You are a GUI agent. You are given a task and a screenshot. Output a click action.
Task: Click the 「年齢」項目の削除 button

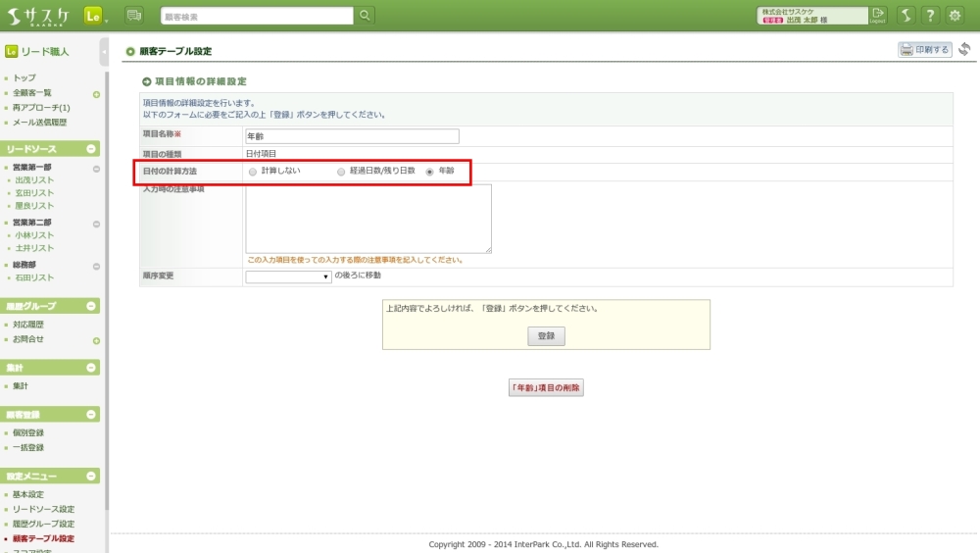[546, 387]
